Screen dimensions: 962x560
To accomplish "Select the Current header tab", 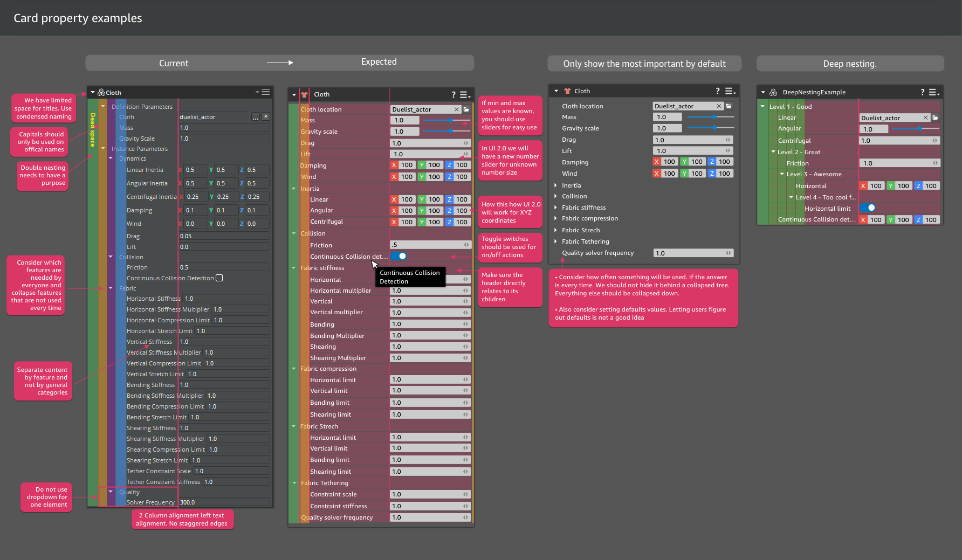I will tap(173, 63).
